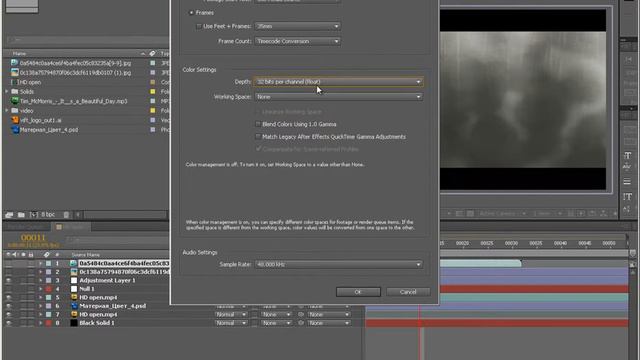Viewport: 640px width, 360px height.
Task: Click the trash delete icon in Project panel
Action: tap(66, 214)
